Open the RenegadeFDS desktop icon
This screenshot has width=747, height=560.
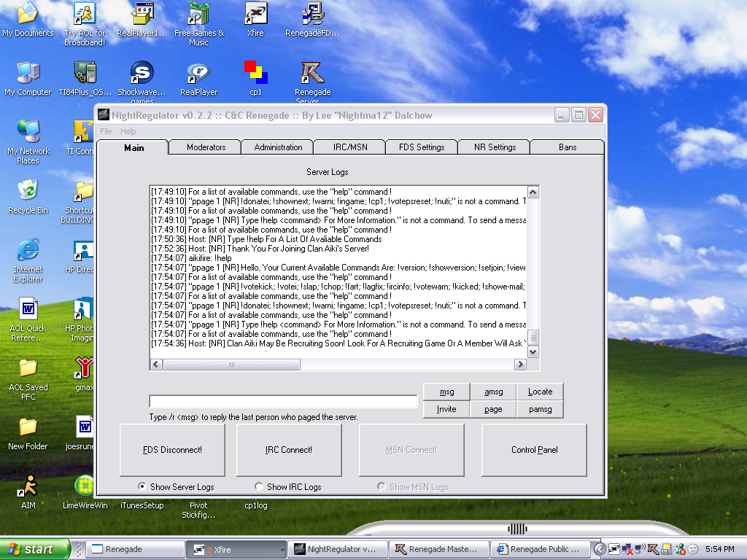(312, 15)
